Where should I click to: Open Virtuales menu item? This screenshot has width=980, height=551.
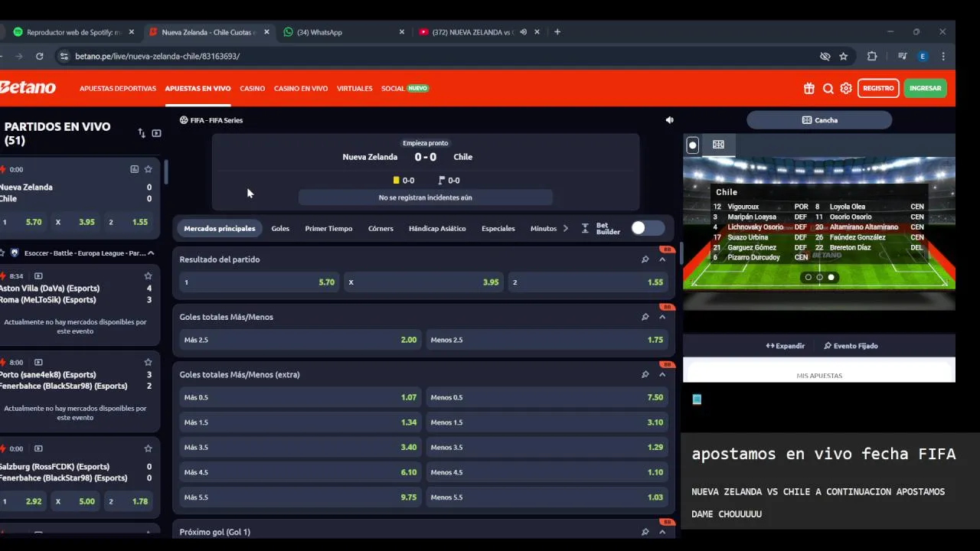(354, 89)
